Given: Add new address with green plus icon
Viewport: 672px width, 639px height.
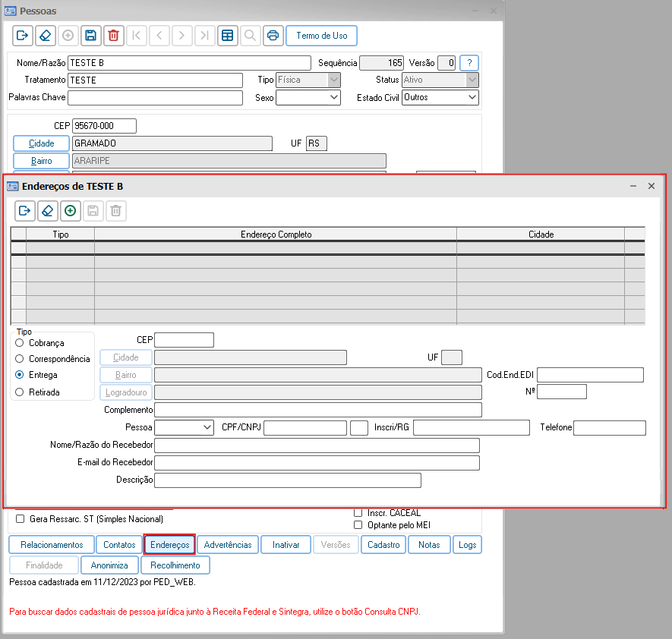Looking at the screenshot, I should (71, 211).
